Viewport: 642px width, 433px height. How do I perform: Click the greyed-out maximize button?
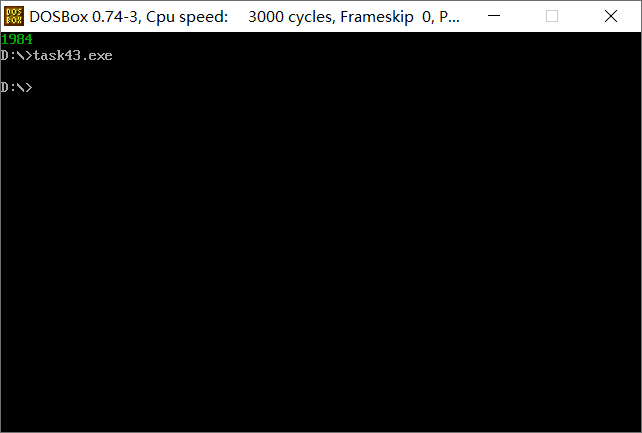click(x=552, y=16)
